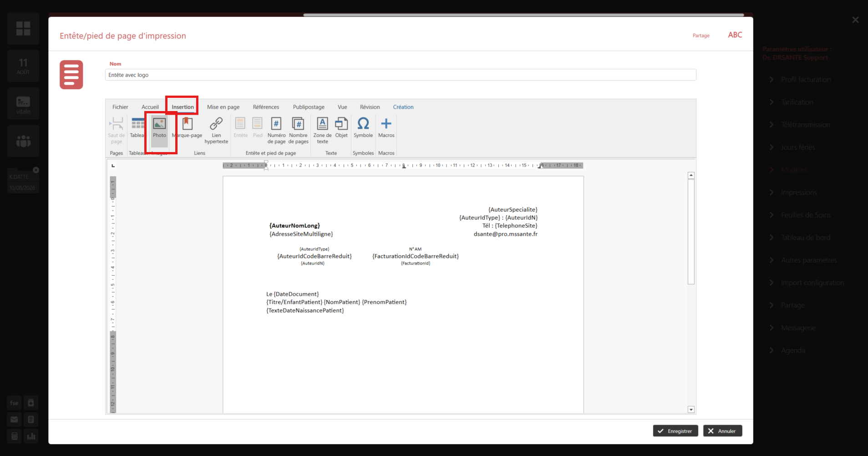The width and height of the screenshot is (868, 456).
Task: Click the editor scroll down arrow
Action: pyautogui.click(x=691, y=410)
